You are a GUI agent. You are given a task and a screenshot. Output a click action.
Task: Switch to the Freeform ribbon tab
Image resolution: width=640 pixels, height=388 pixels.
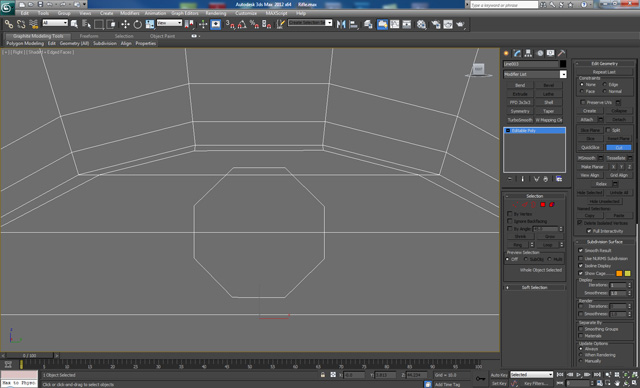89,36
